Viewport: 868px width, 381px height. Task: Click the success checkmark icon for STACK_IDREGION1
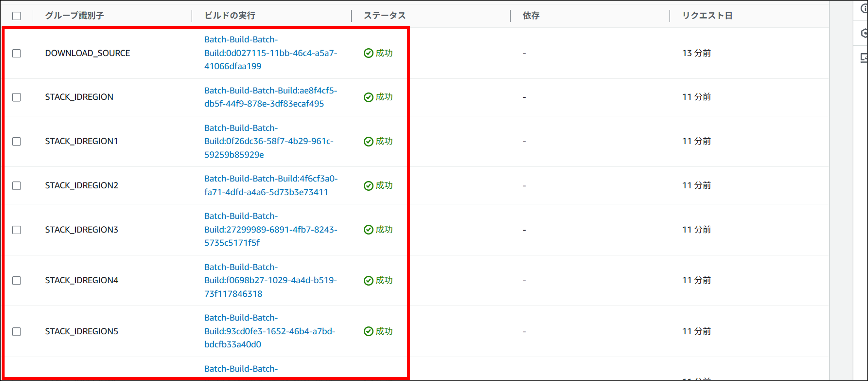(369, 141)
